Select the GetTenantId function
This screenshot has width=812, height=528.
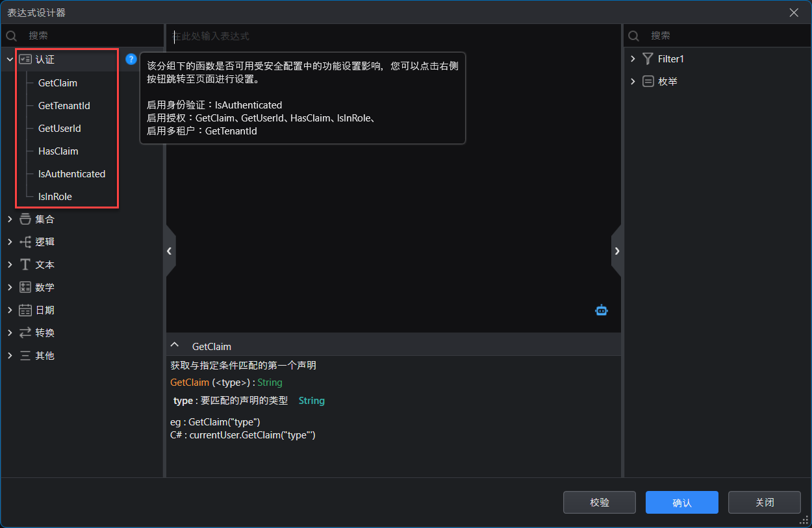coord(64,106)
